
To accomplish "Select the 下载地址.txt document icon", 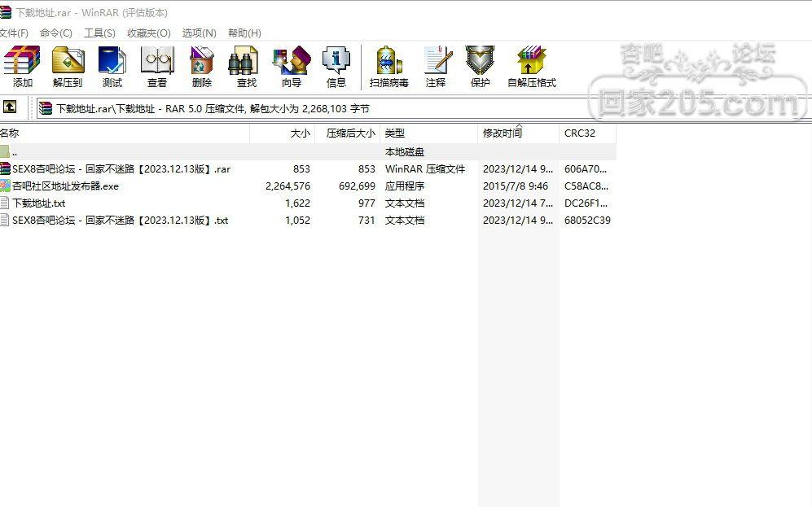I will click(5, 203).
